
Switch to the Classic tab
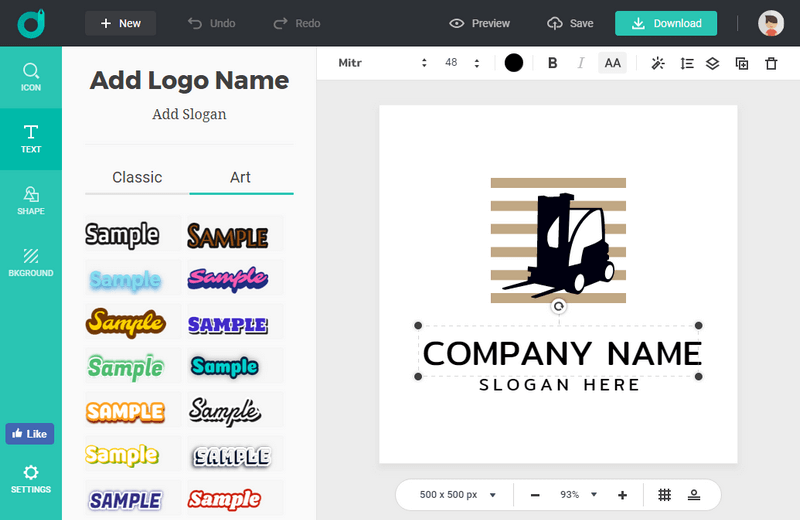pos(137,177)
